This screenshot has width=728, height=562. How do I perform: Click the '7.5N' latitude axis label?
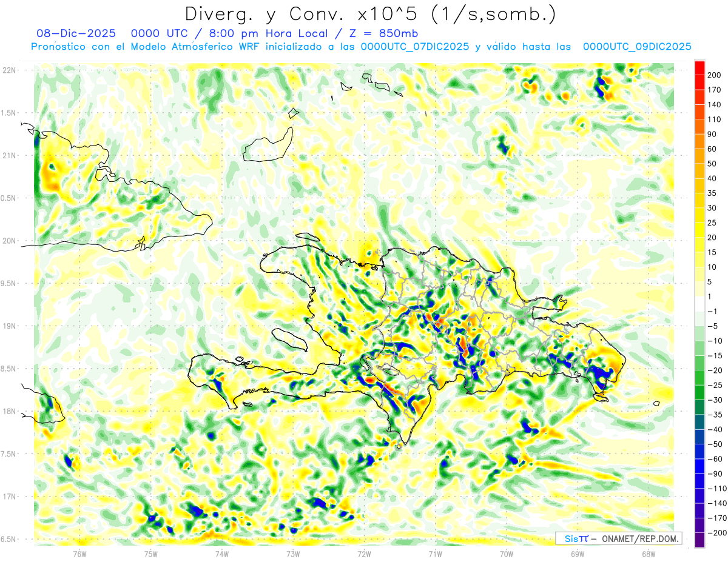click(8, 453)
